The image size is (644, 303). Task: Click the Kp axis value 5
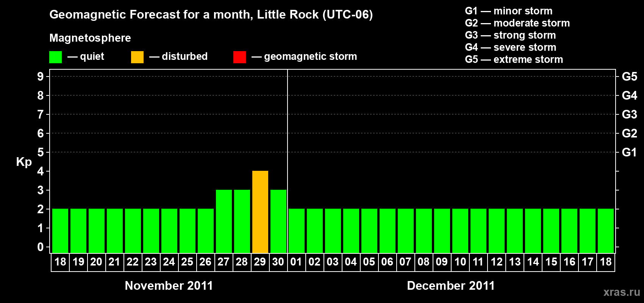click(x=41, y=152)
